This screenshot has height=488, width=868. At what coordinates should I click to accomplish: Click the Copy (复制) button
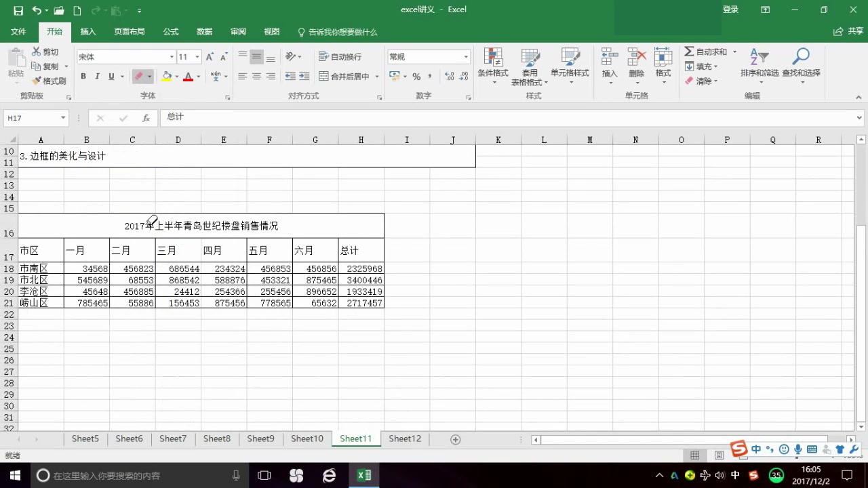(x=45, y=66)
